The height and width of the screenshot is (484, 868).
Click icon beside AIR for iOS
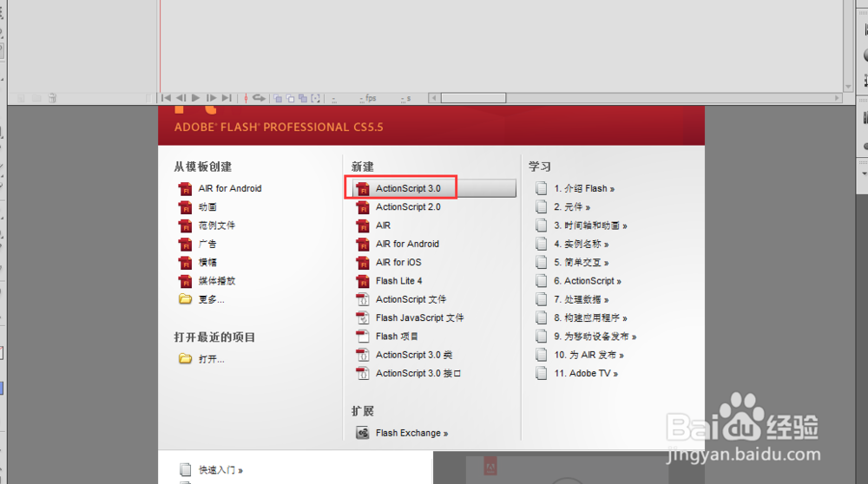(x=363, y=262)
